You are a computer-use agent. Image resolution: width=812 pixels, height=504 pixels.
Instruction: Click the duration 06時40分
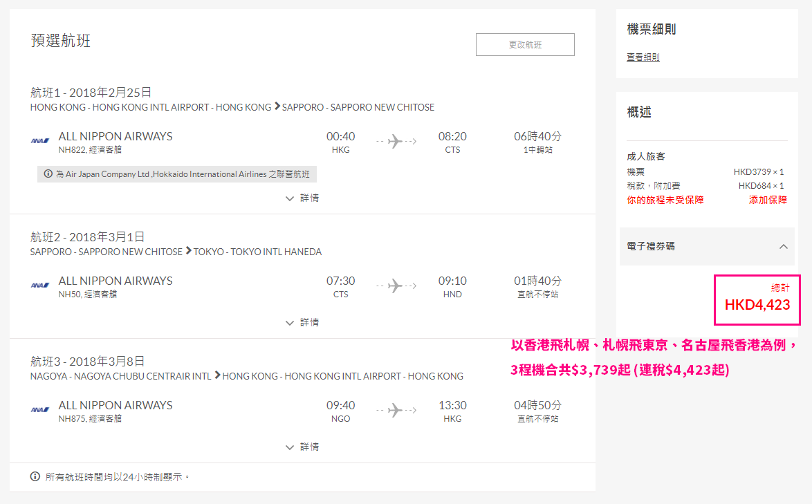tap(537, 136)
